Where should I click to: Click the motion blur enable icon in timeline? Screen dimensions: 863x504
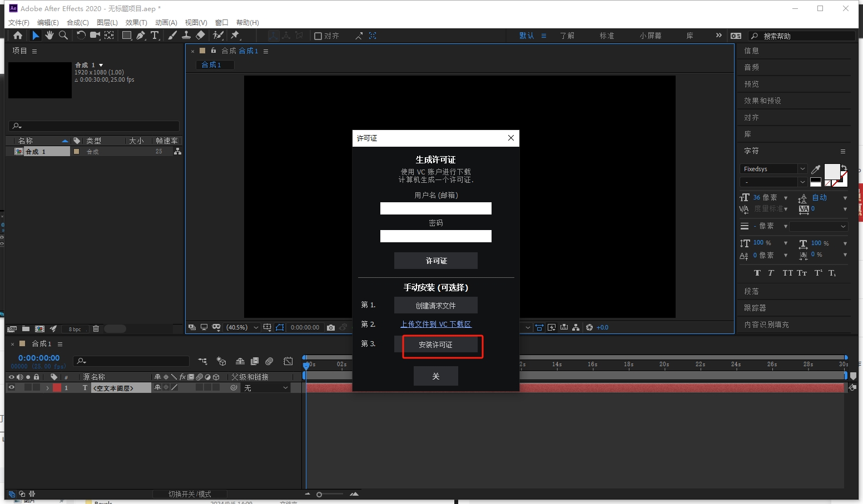269,361
